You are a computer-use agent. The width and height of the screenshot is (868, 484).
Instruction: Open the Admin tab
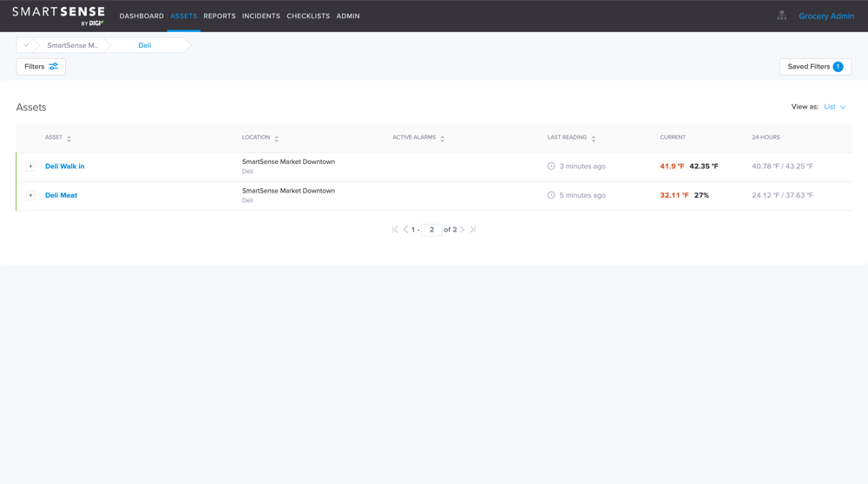click(x=348, y=16)
